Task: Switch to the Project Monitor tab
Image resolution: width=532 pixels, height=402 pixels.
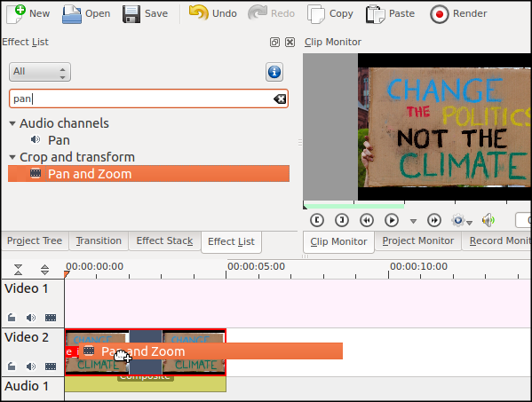Action: pos(417,241)
